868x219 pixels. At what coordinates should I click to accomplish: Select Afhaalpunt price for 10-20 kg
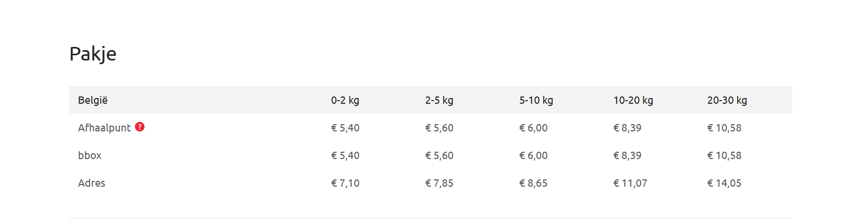[627, 128]
